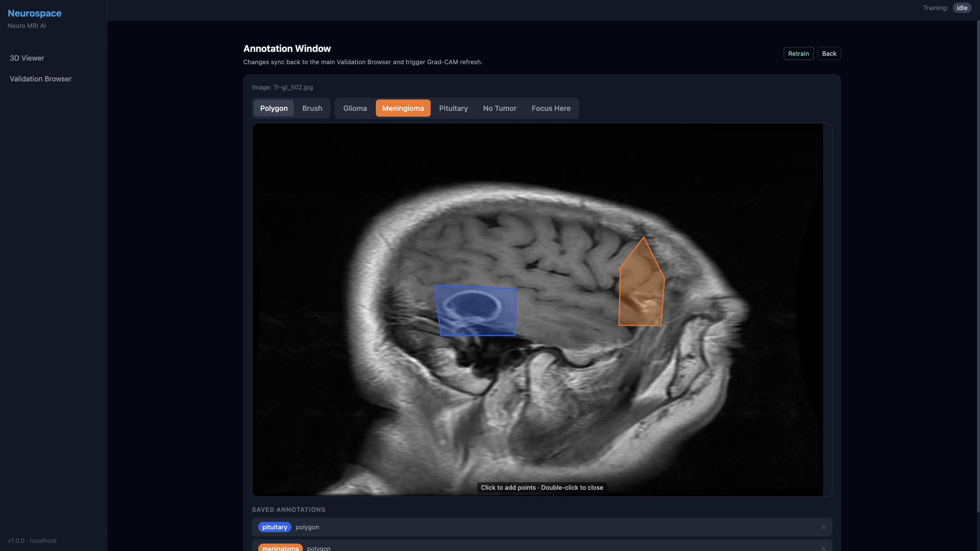Viewport: 980px width, 551px height.
Task: Click the Neurospace logo title
Action: (x=35, y=13)
